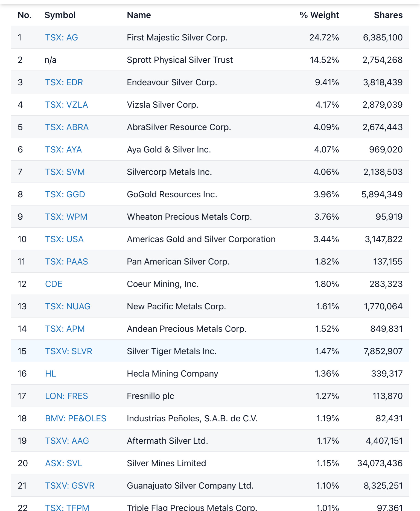The width and height of the screenshot is (420, 511).
Task: Open the TSX: EDR symbol link
Action: [x=64, y=82]
